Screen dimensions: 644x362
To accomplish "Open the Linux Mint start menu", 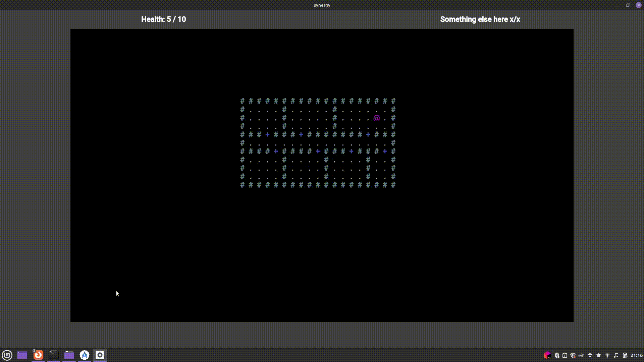I will click(x=7, y=355).
